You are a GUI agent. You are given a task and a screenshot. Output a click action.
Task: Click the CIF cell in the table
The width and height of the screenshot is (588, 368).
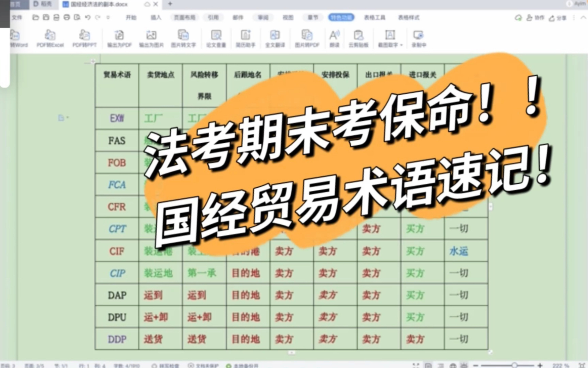(x=117, y=251)
